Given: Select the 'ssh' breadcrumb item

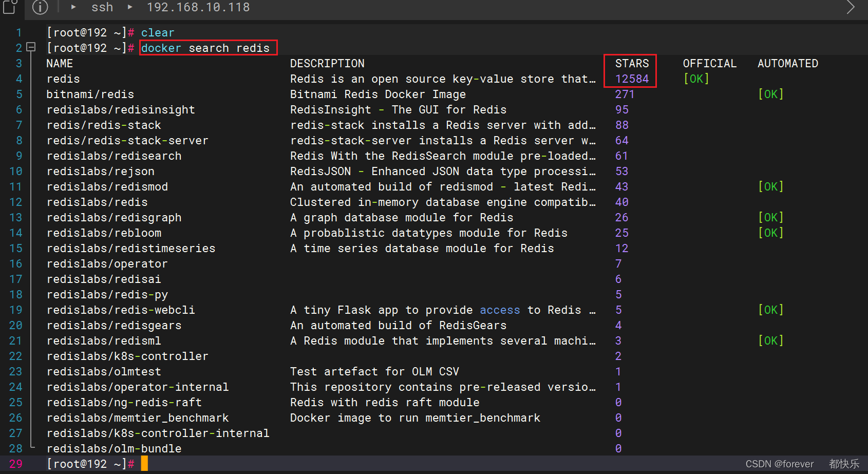Looking at the screenshot, I should 102,7.
